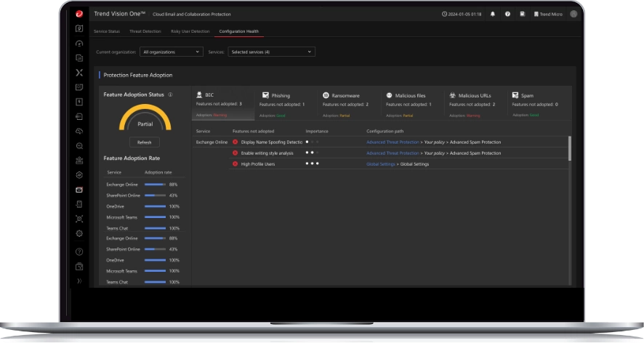
Task: Select Ransomware Features not adopted: 2 text
Action: [x=345, y=105]
